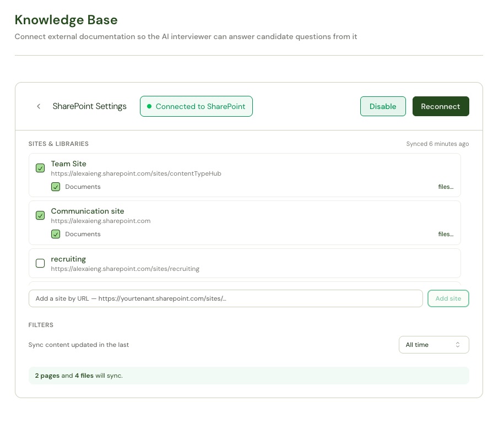Click the contentTypeHub site URL
This screenshot has height=435, width=504.
pyautogui.click(x=136, y=173)
